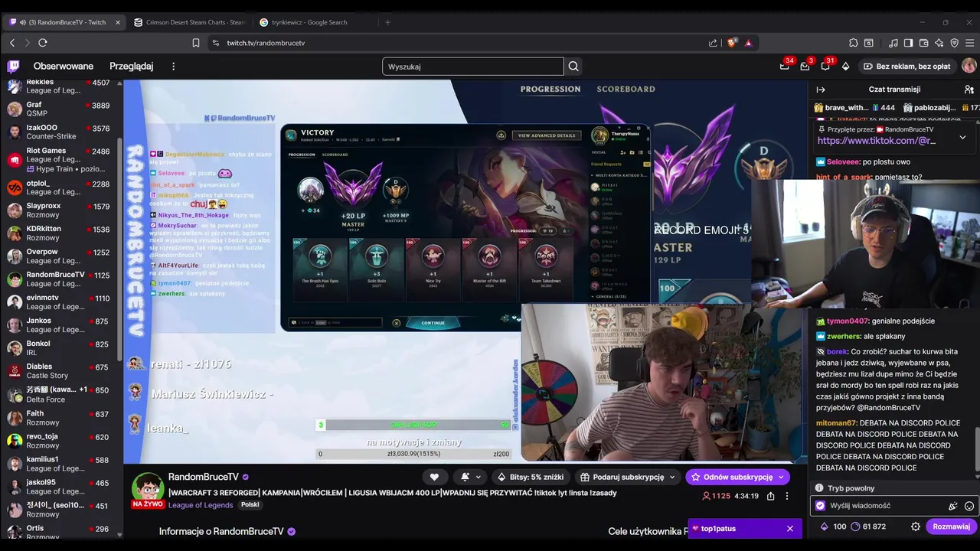Switch to RandomBruceTV Twitch browser tab
The image size is (980, 551).
coord(63,22)
